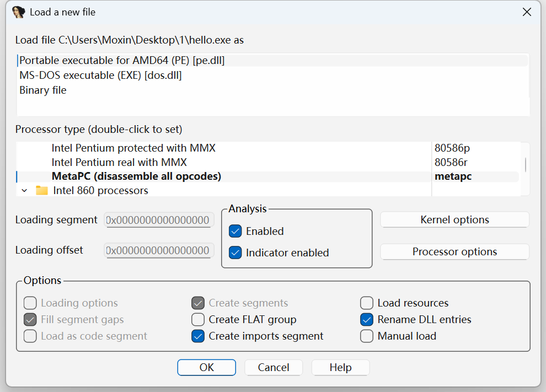Click the Intel 860 processors folder icon
Screen dimensions: 546x392
(x=42, y=191)
